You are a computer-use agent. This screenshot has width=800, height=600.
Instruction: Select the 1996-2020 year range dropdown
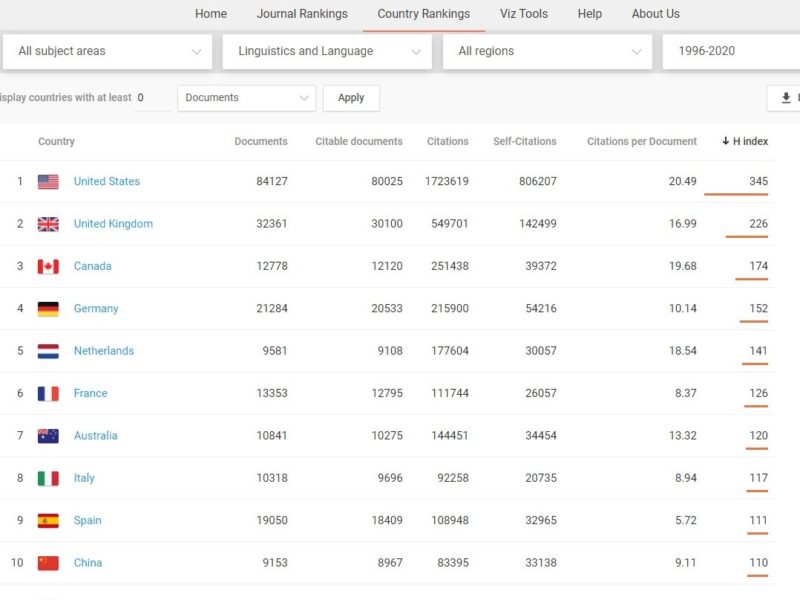click(x=730, y=51)
